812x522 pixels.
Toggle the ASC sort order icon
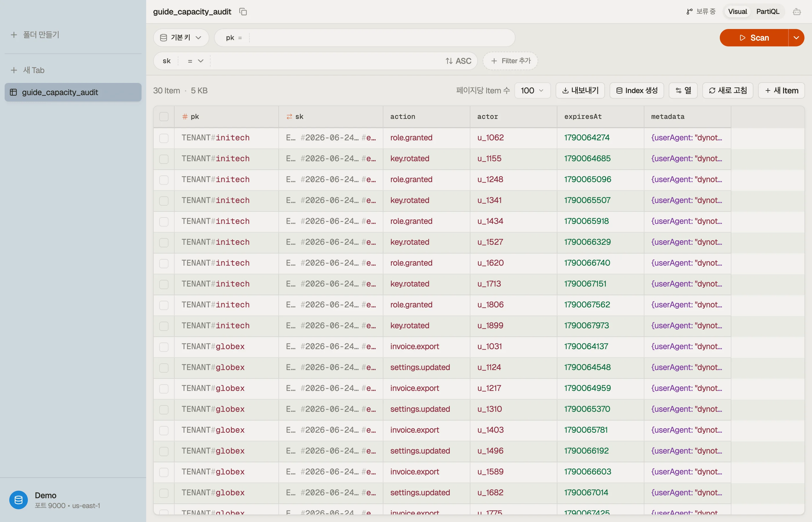(449, 61)
